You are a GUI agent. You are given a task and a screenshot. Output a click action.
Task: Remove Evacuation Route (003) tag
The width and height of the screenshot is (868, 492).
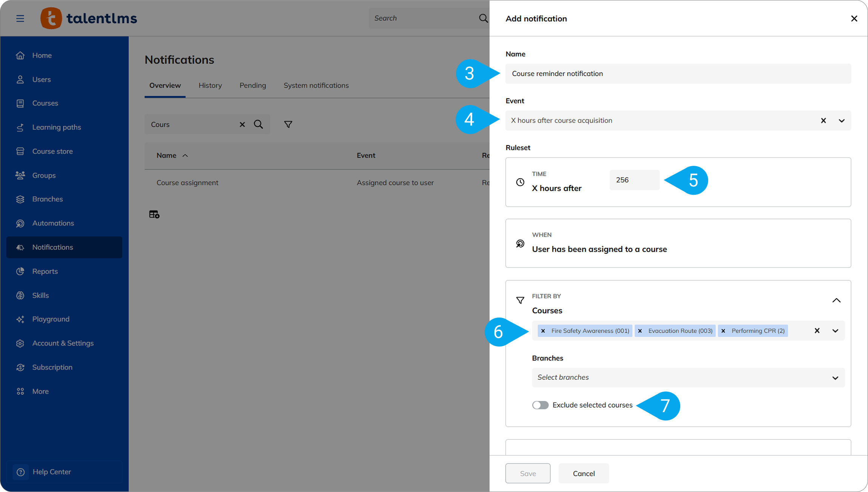[640, 331]
